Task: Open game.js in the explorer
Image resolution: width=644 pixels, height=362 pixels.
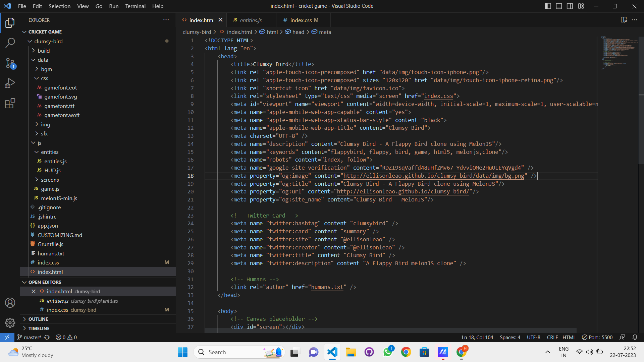Action: click(50, 189)
